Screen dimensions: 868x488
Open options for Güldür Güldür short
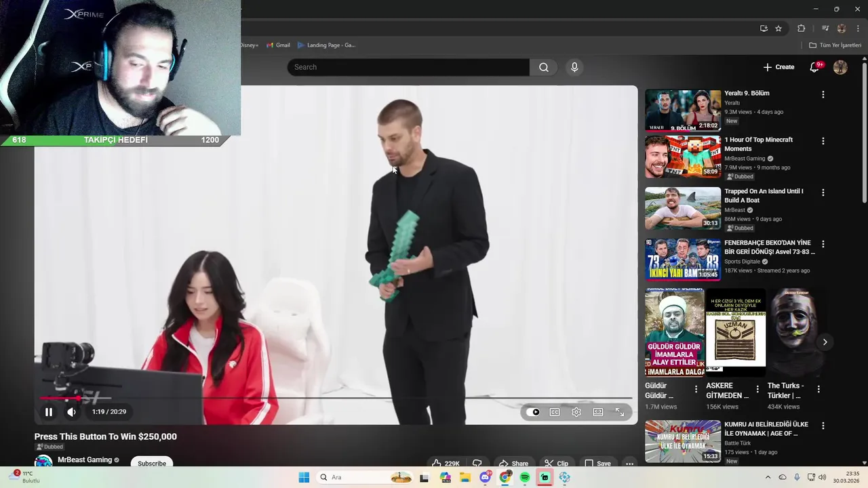click(x=696, y=389)
